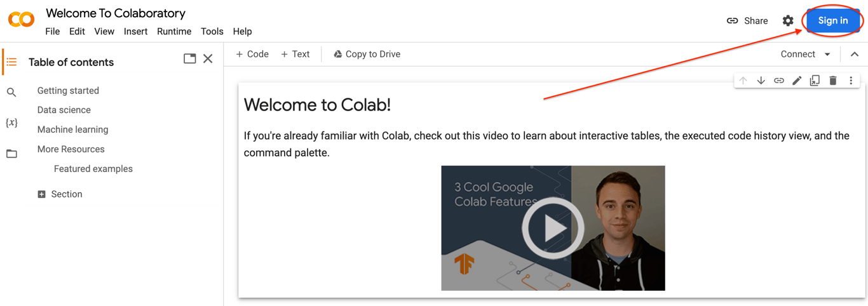
Task: Open the Files folder sidebar icon
Action: 11,154
